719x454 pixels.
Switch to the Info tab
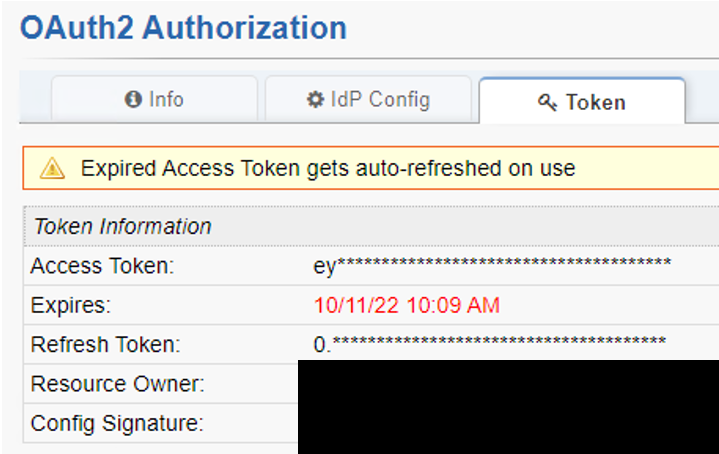pyautogui.click(x=155, y=100)
